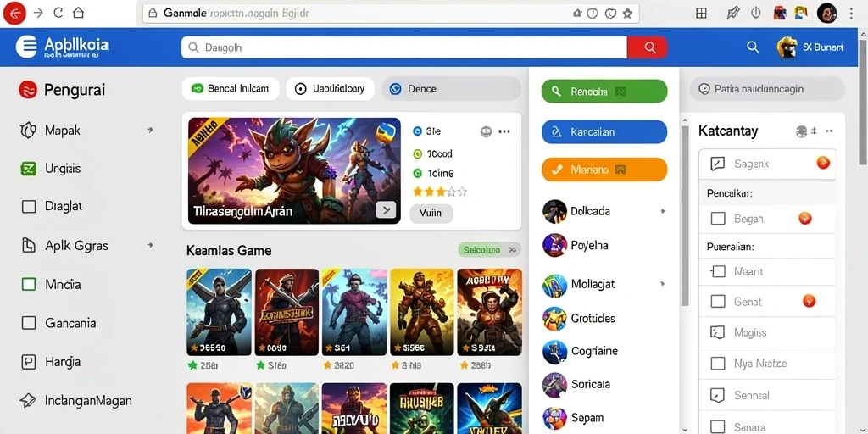The width and height of the screenshot is (868, 434).
Task: Open the Senneal list item
Action: 767,395
